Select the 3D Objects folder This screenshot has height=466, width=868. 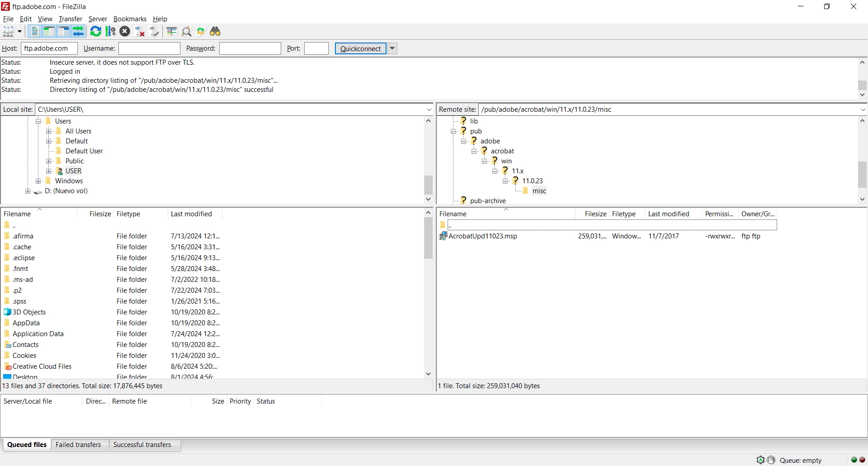pos(29,312)
